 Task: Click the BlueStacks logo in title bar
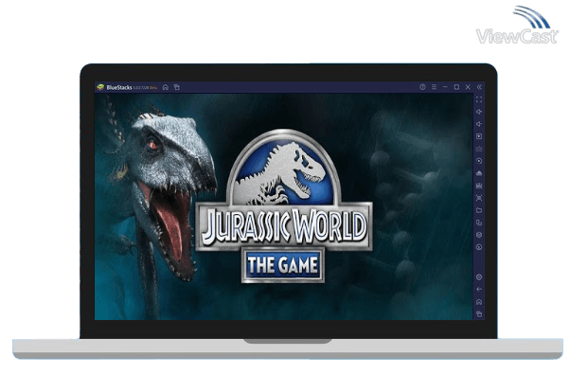coord(100,87)
